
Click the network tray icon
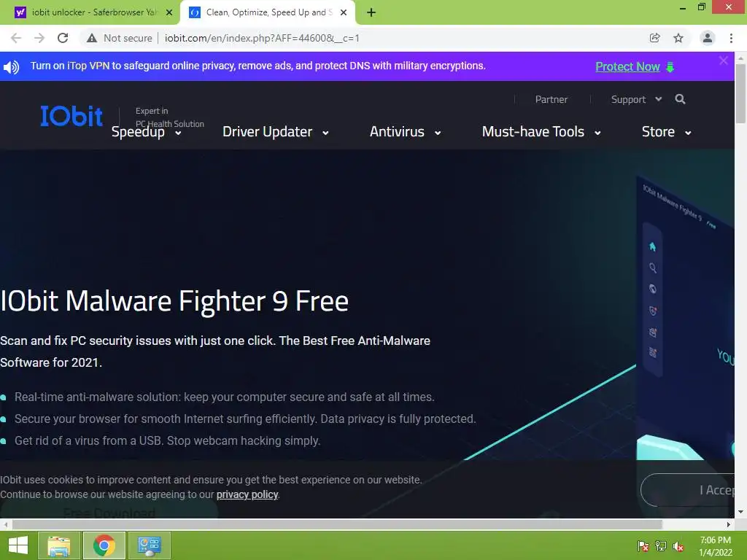coord(661,545)
